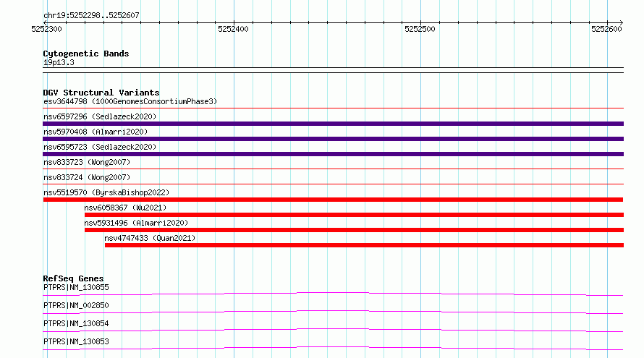Open variant nsv4747433 (Quan2021)
Image resolution: width=644 pixels, height=358 pixels.
pos(150,238)
